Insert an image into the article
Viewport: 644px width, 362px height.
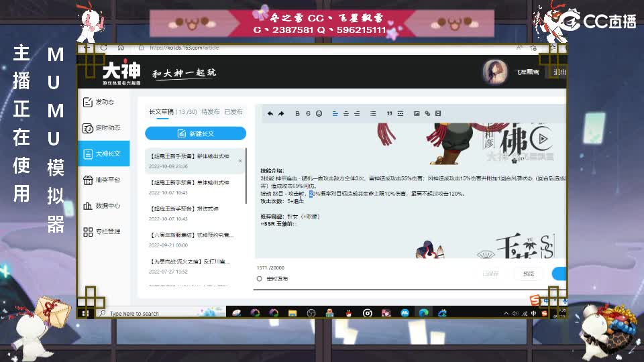pyautogui.click(x=417, y=114)
